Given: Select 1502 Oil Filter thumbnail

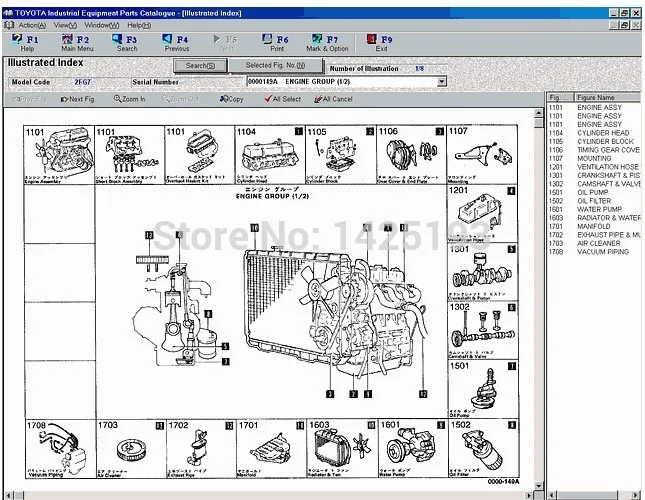Looking at the screenshot, I should [x=483, y=448].
